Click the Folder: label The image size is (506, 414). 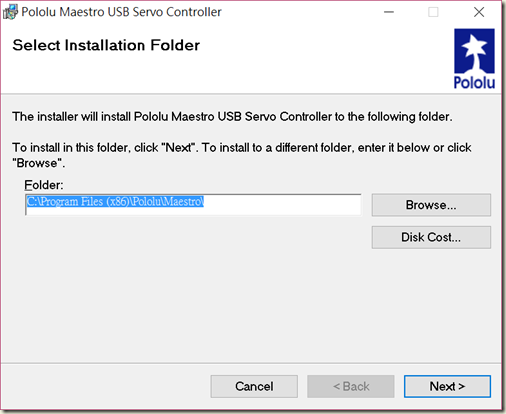click(x=44, y=185)
